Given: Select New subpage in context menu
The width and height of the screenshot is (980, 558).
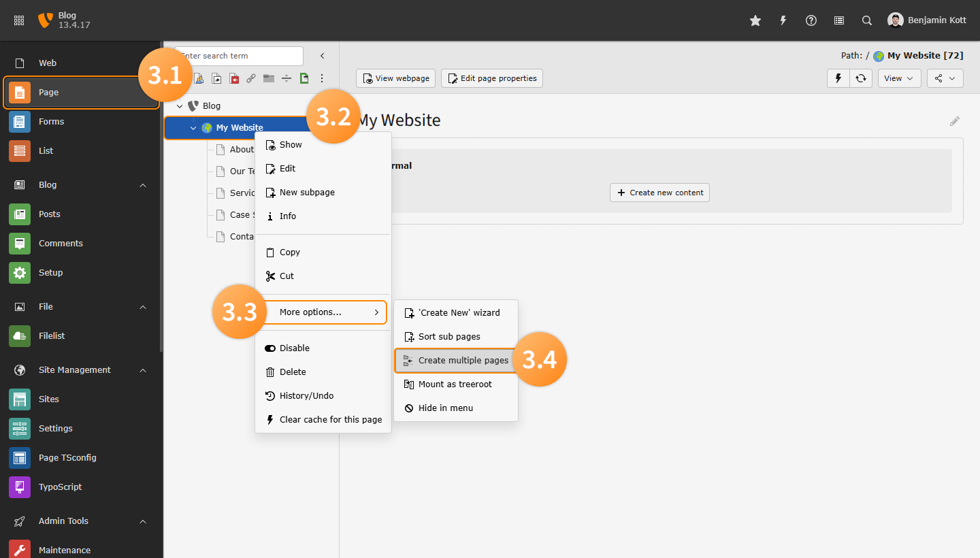Looking at the screenshot, I should (307, 192).
